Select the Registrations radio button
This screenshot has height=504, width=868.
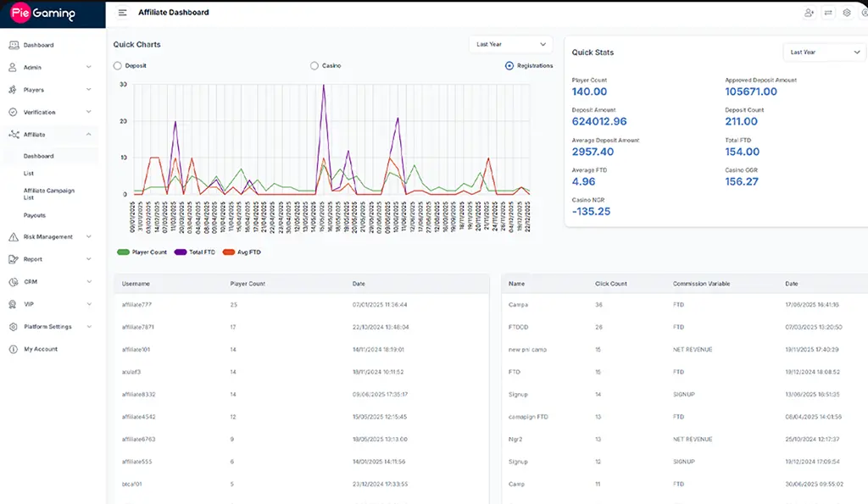click(x=509, y=65)
